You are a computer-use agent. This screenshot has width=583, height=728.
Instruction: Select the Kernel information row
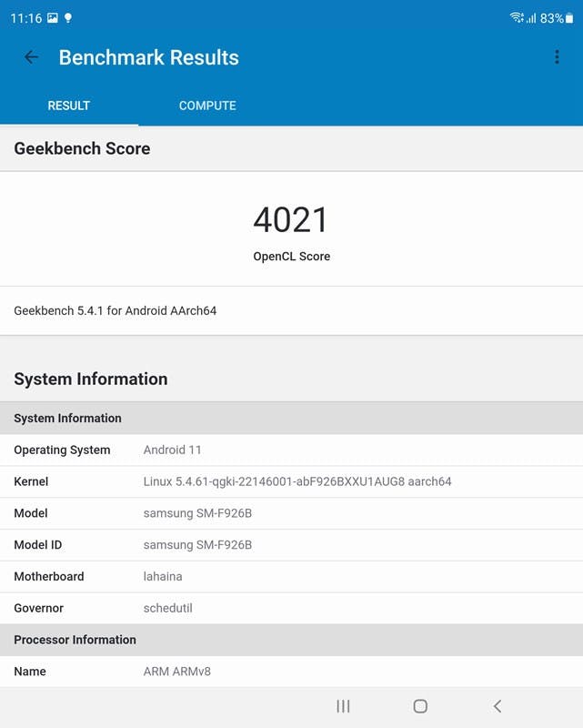(291, 481)
